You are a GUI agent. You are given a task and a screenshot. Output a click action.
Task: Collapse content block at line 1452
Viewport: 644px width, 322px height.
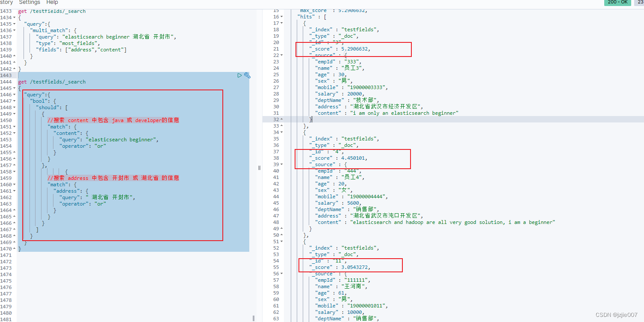pos(15,133)
